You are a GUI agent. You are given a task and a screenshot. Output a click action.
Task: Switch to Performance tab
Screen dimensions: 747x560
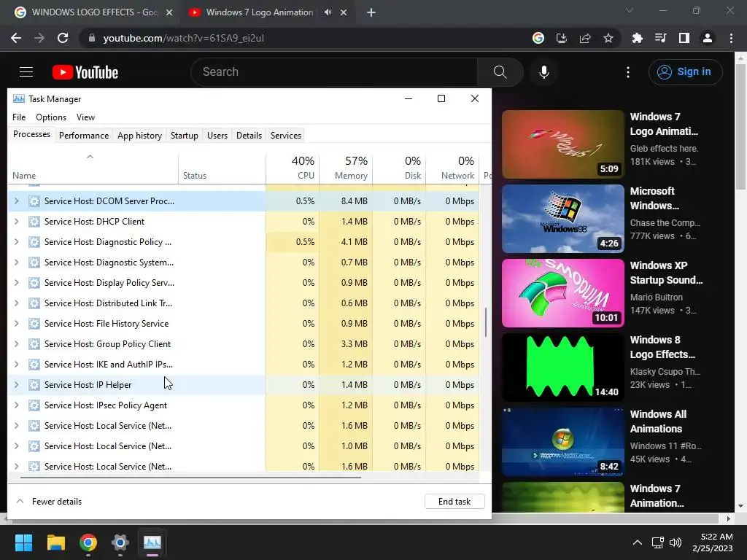[84, 136]
